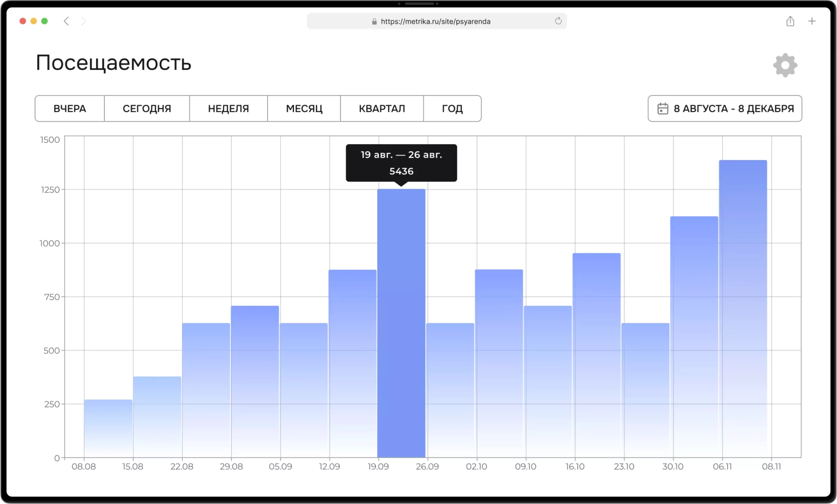The width and height of the screenshot is (837, 504).
Task: Switch to the МЕСЯЦ period
Action: pyautogui.click(x=304, y=108)
